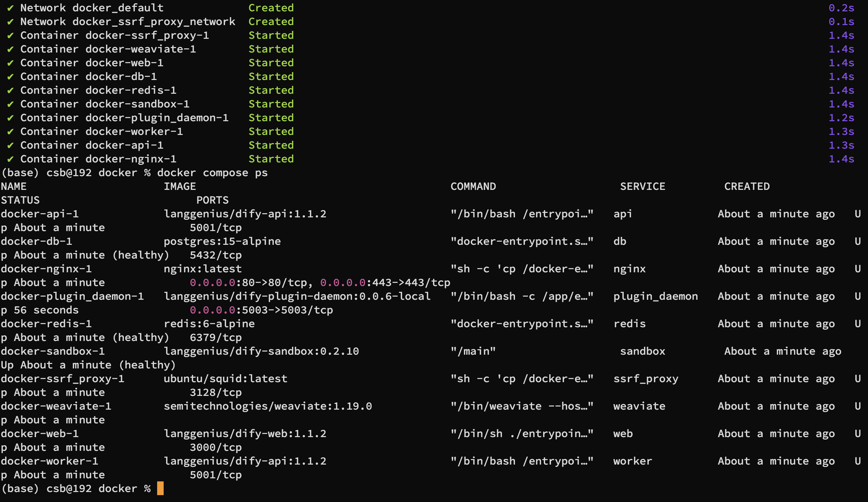This screenshot has width=868, height=502.
Task: Click the NAME column header
Action: (x=14, y=186)
